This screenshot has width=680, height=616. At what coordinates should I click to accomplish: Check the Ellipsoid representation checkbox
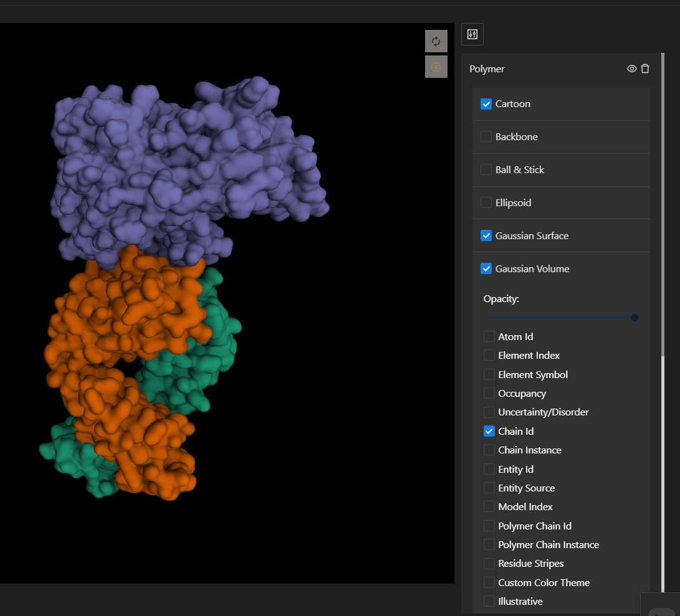pyautogui.click(x=486, y=203)
